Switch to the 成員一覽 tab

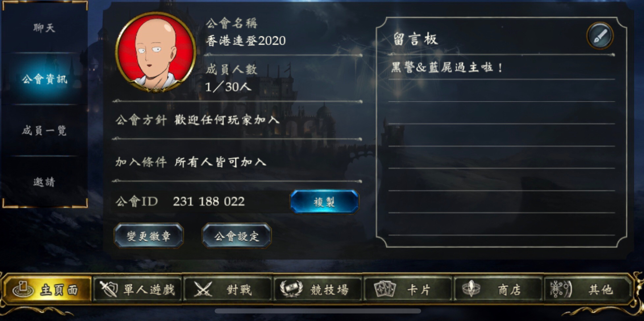[x=44, y=130]
